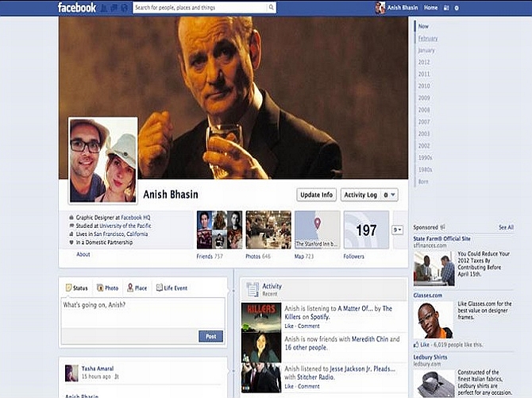Open Facebook HQ workplace link
Viewport: 532px width, 398px height.
(136, 218)
